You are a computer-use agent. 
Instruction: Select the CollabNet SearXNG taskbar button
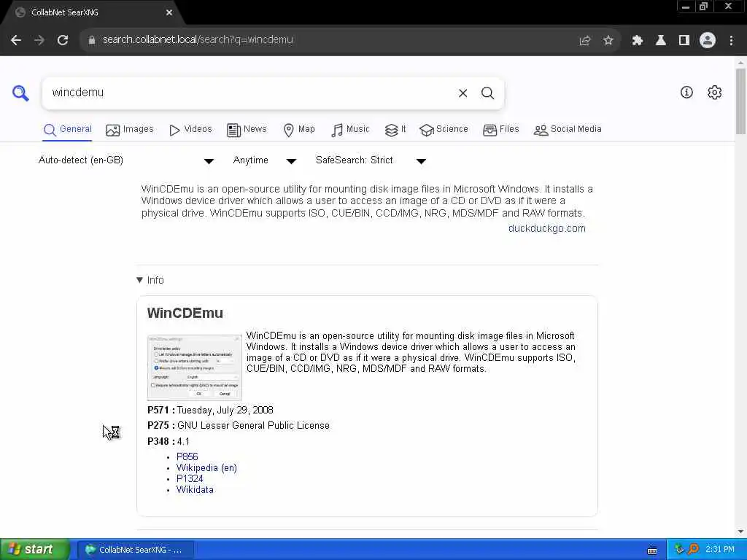pyautogui.click(x=136, y=550)
